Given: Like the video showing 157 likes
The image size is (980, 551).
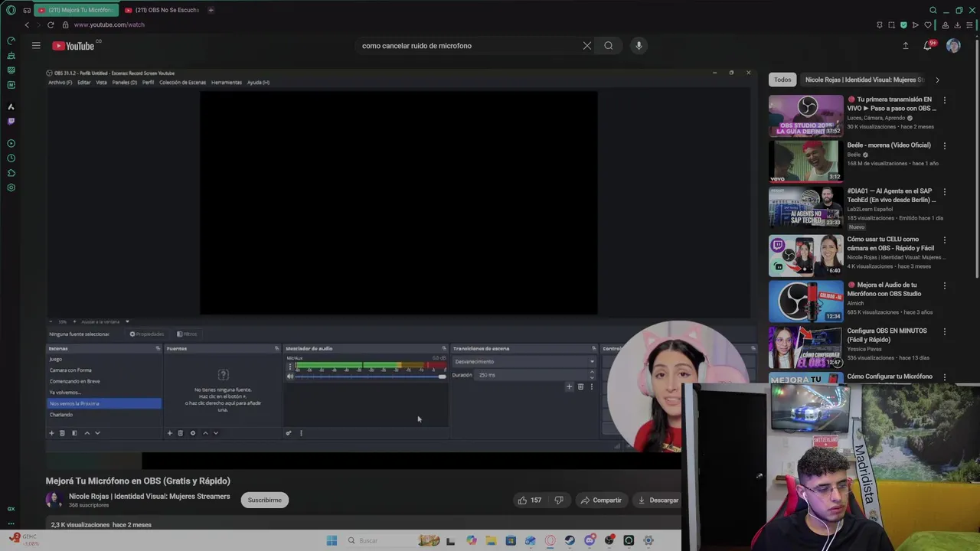Looking at the screenshot, I should (529, 500).
